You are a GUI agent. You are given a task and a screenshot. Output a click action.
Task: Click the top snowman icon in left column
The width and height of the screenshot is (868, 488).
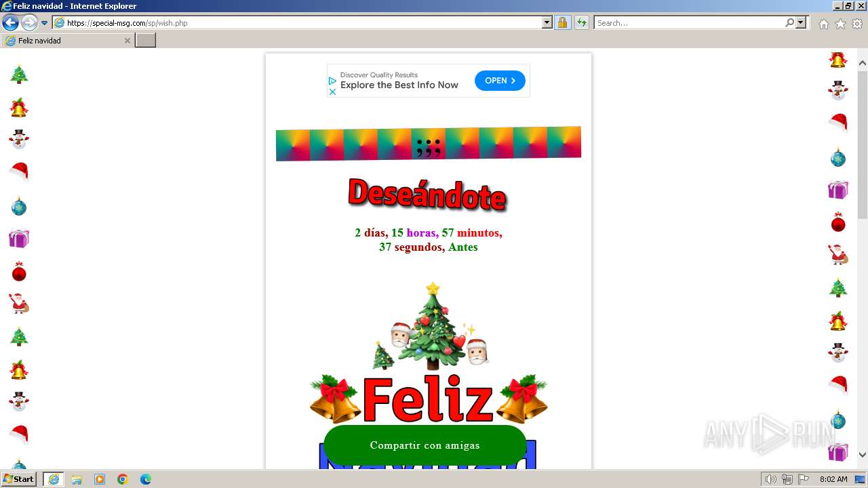[x=19, y=140]
